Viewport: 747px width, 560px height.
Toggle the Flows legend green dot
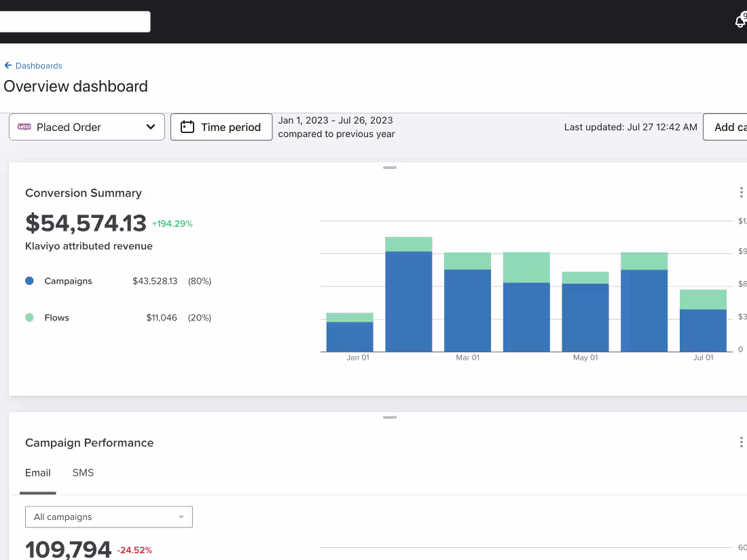click(29, 318)
